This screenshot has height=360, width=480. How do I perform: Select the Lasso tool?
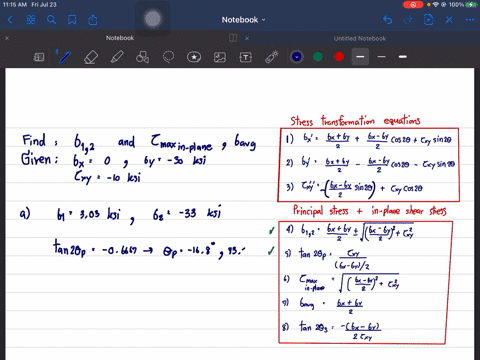tap(168, 57)
